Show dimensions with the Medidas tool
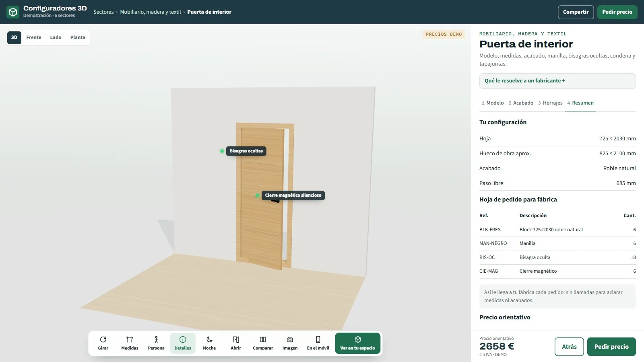644x362 pixels. click(x=130, y=343)
